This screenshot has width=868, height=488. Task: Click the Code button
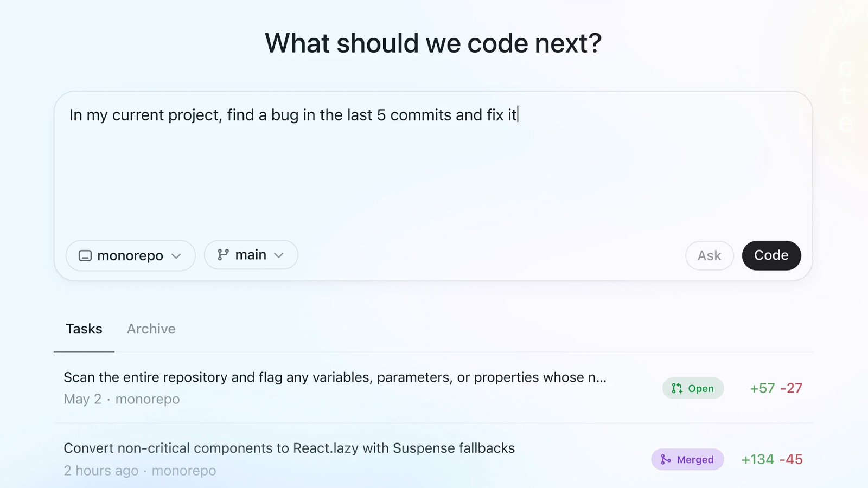771,255
